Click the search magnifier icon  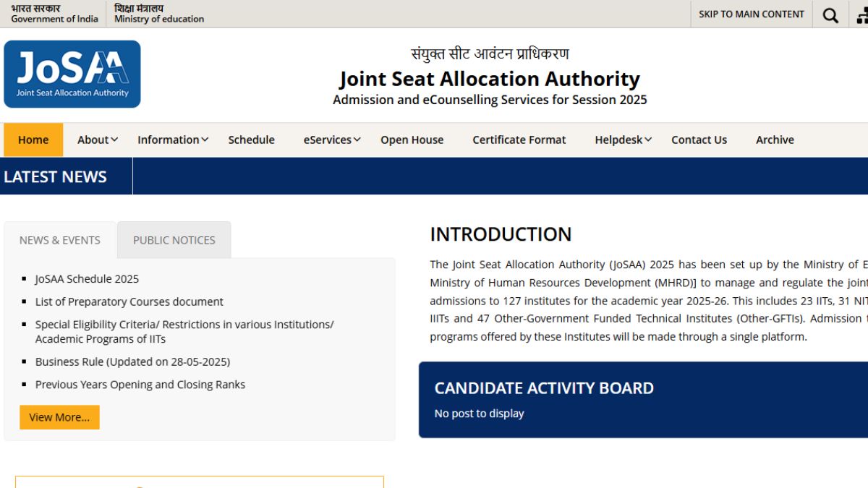[x=830, y=14]
